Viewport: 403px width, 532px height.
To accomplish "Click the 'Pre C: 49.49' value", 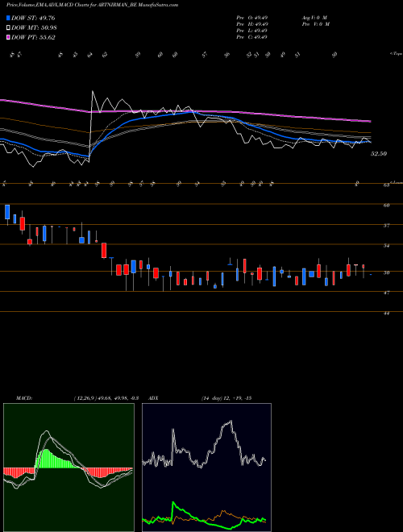I will [x=252, y=37].
